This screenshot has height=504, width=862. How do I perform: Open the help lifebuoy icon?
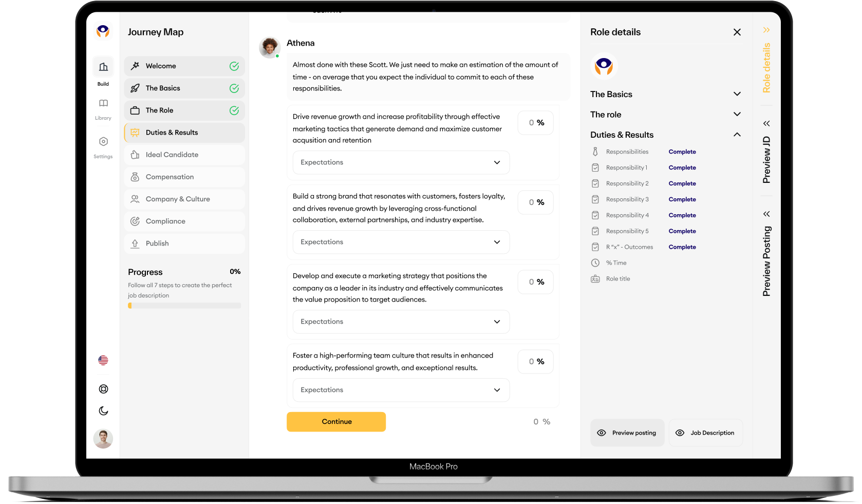[103, 389]
